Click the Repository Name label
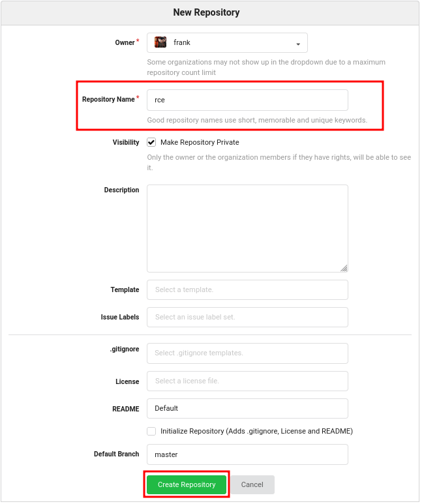 click(108, 99)
